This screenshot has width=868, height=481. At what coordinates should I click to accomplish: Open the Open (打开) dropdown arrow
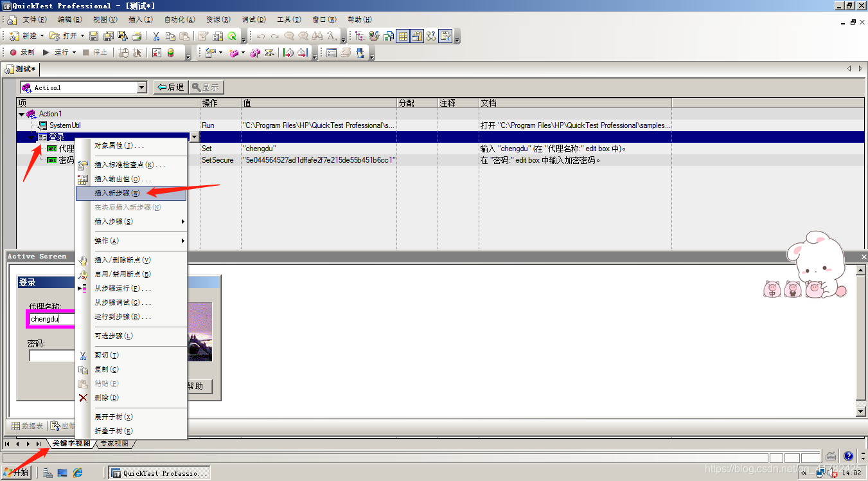pos(82,36)
